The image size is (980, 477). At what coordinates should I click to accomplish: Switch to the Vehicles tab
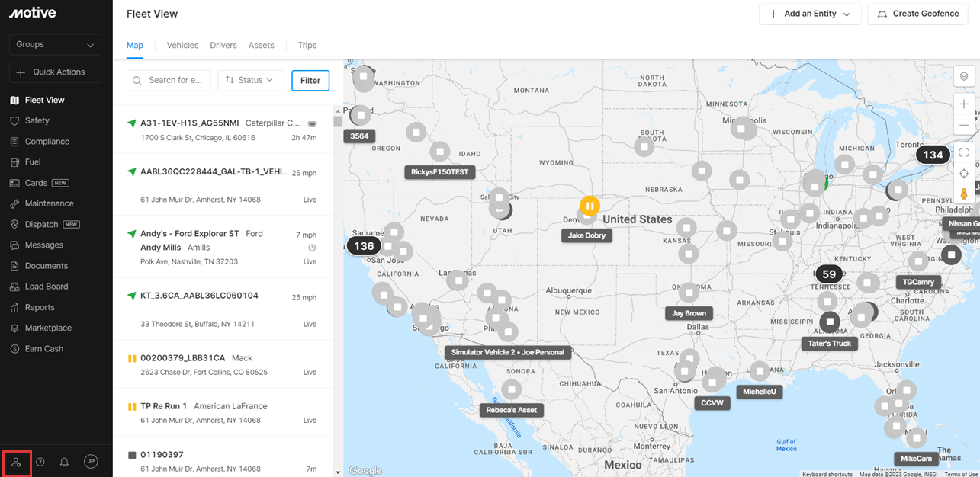(182, 45)
